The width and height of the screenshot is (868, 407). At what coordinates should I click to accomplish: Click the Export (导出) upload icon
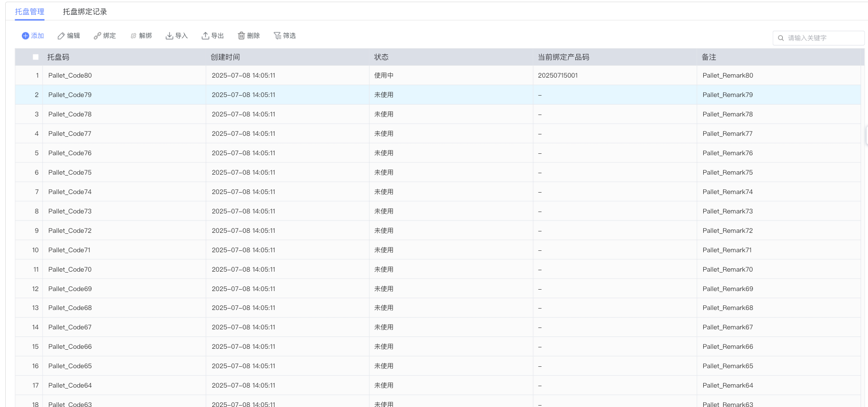tap(205, 36)
